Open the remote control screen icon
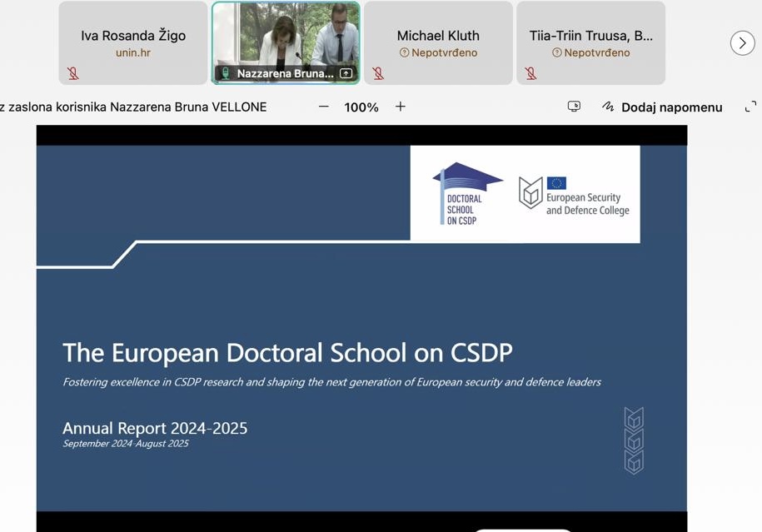 (574, 107)
